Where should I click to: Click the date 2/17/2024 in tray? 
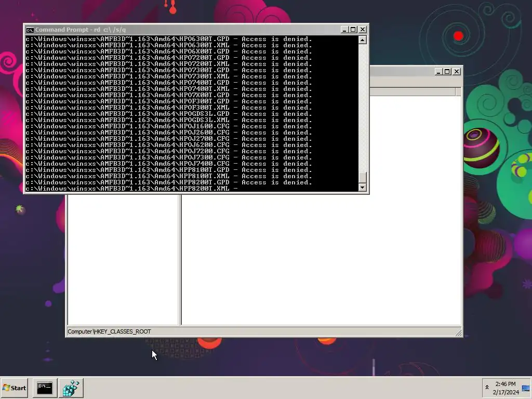pos(506,392)
